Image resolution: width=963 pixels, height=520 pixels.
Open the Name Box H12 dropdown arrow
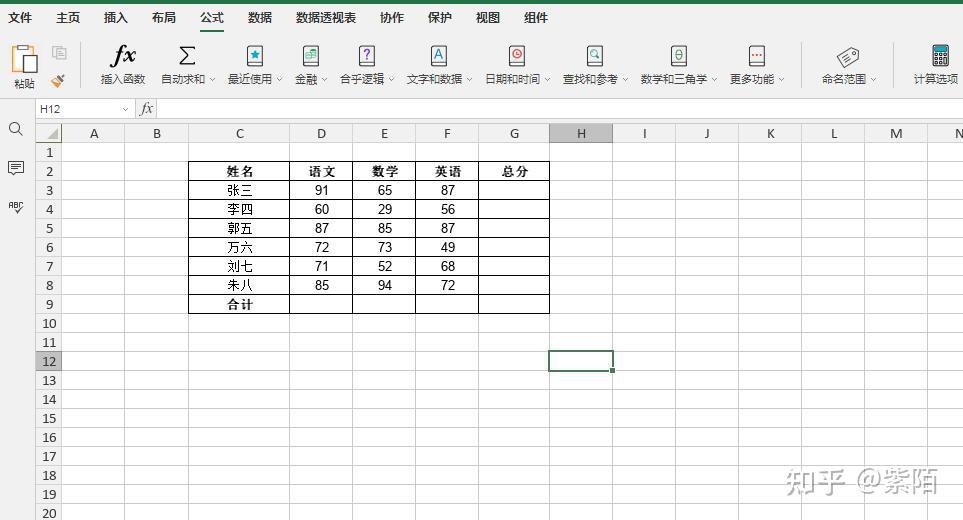click(x=125, y=109)
